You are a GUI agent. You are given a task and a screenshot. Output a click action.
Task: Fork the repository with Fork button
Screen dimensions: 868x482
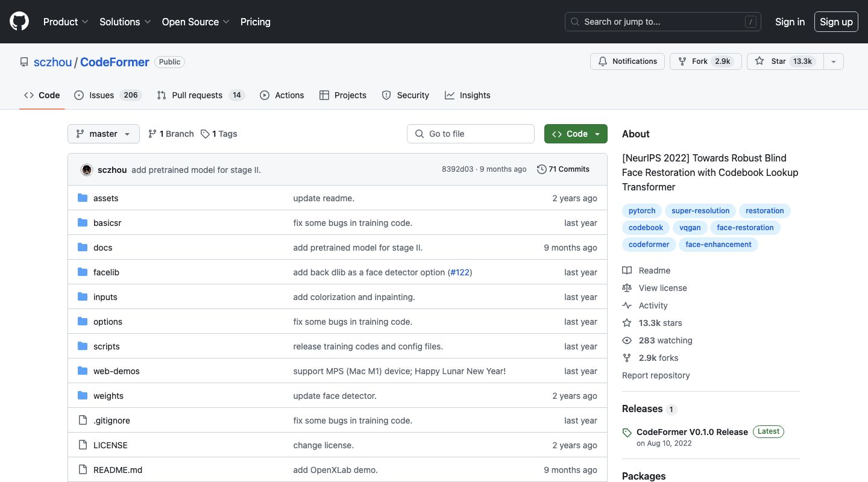coord(706,61)
